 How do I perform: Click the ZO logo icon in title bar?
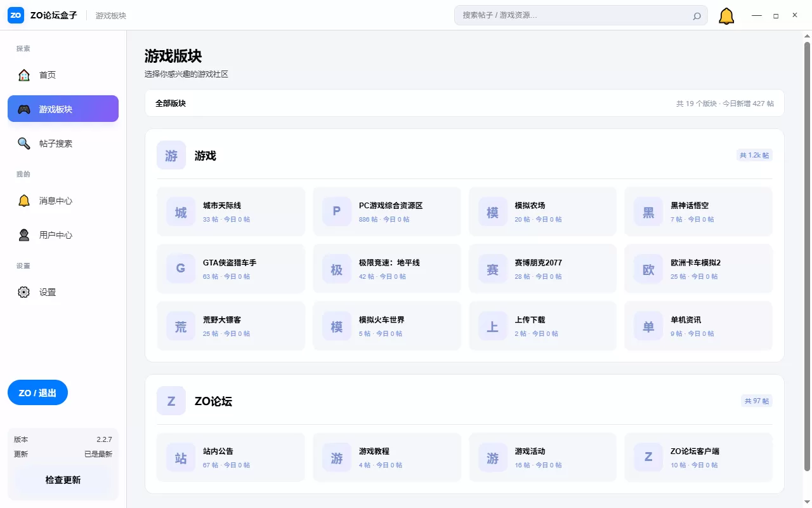(16, 15)
